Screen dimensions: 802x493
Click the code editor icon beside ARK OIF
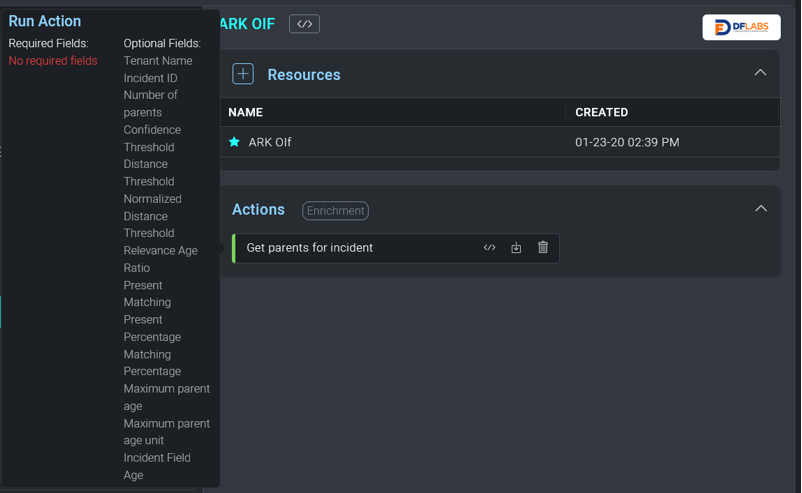(304, 24)
